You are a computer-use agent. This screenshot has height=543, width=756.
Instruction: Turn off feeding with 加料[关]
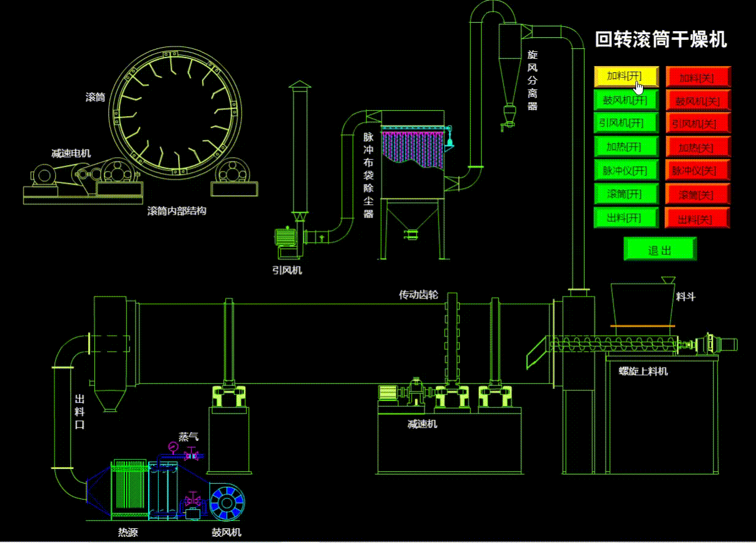pos(699,76)
